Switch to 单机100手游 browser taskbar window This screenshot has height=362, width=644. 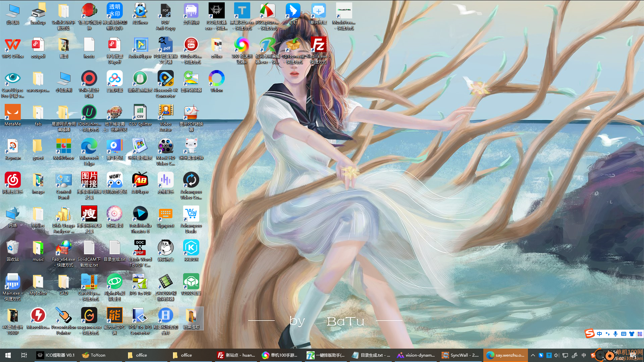(281, 355)
